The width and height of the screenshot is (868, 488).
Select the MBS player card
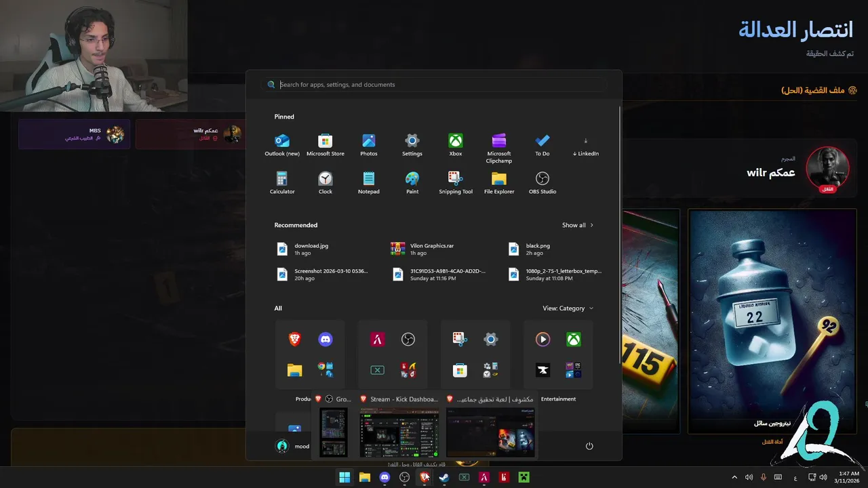pos(74,134)
